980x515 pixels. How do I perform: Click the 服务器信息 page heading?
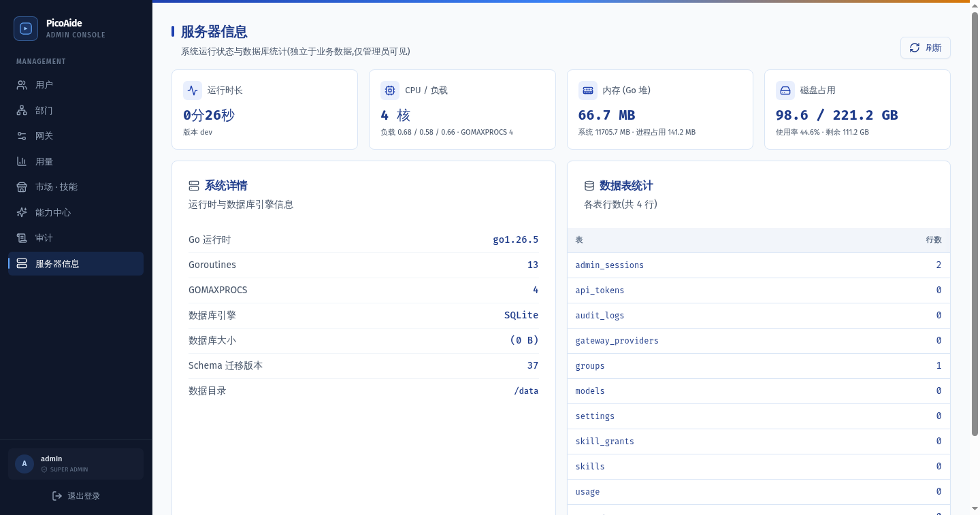(x=214, y=31)
